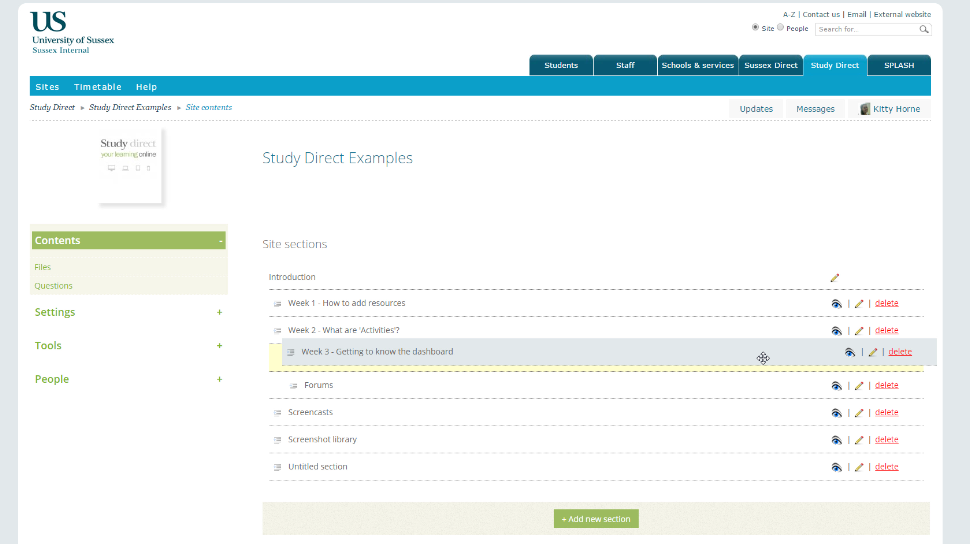
Task: Click the University of Sussex logo
Action: click(x=72, y=32)
